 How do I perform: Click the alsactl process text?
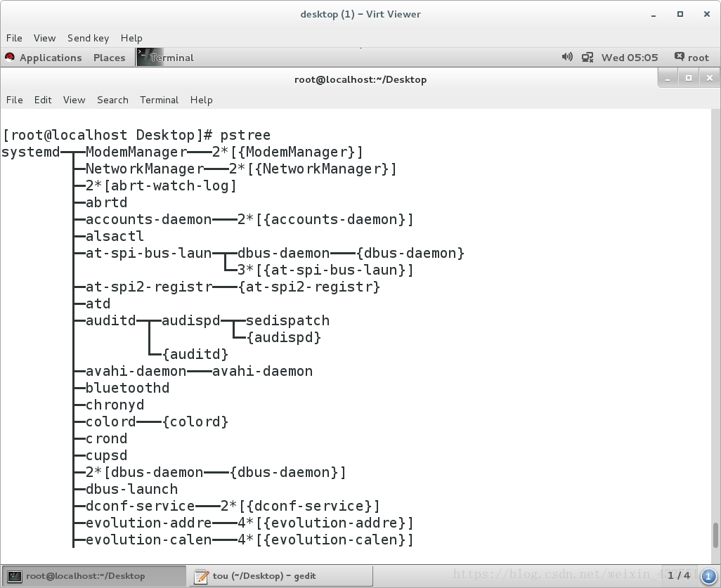tap(115, 236)
